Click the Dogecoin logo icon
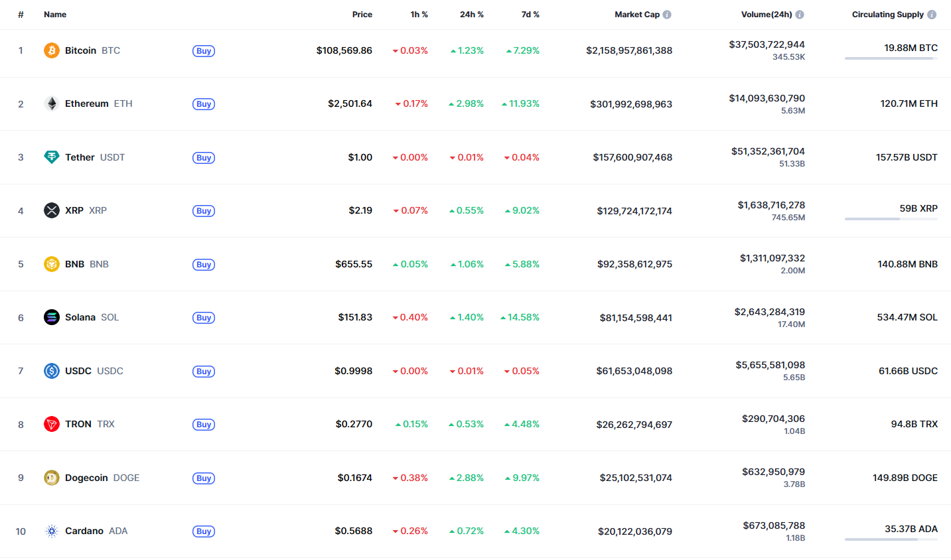951x560 pixels. pos(52,478)
